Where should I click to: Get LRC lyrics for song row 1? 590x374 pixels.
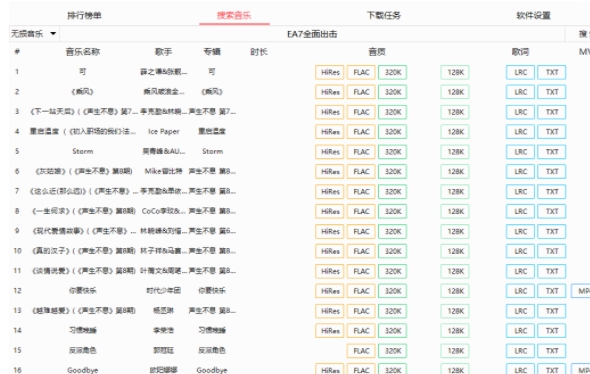coord(520,72)
